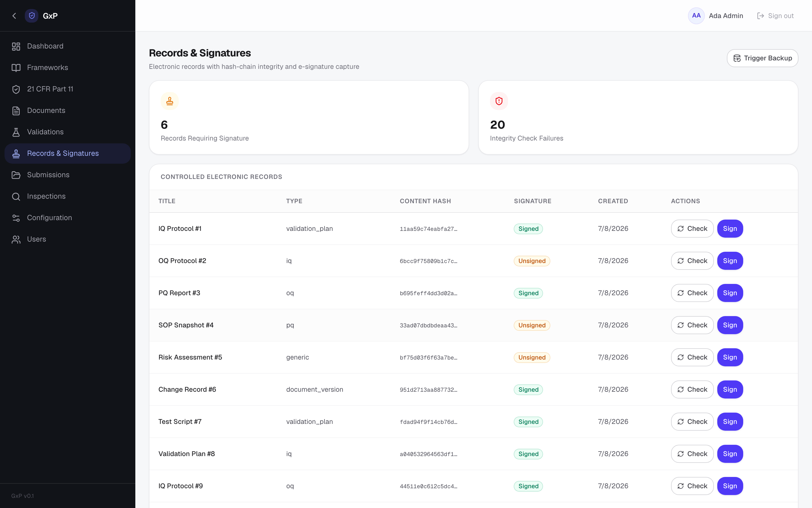Click the 21 CFR Part 11 shield icon
This screenshot has width=812, height=508.
(16, 89)
